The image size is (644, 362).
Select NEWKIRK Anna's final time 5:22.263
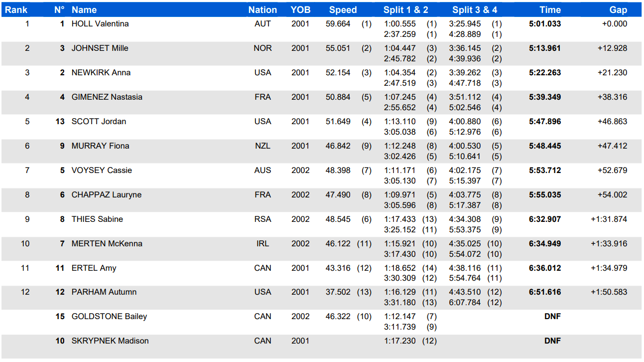coord(544,73)
